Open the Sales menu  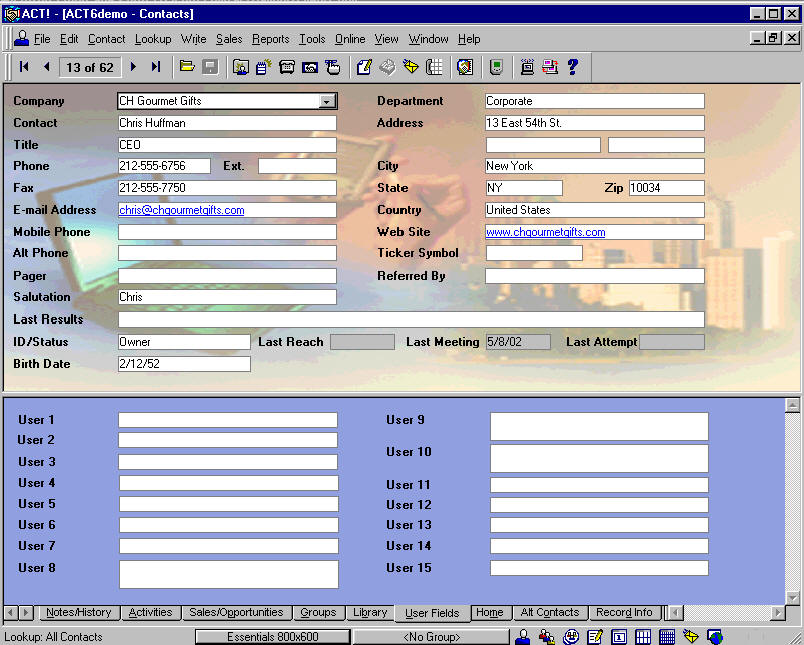pos(229,39)
